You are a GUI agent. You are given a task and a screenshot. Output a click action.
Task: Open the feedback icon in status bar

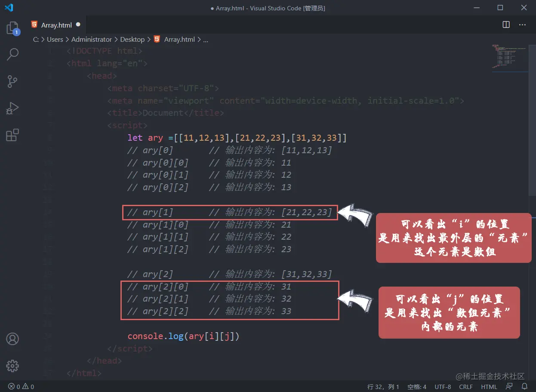[x=509, y=386]
